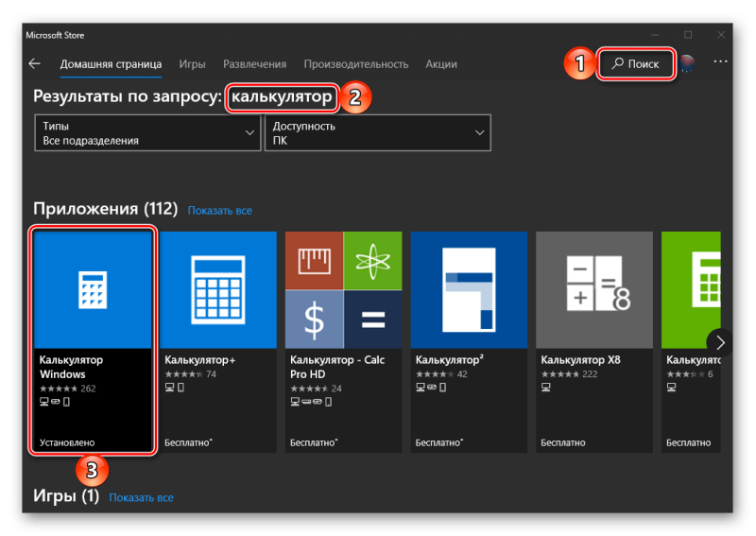Open the Акции tab
This screenshot has height=536, width=756.
(x=441, y=64)
